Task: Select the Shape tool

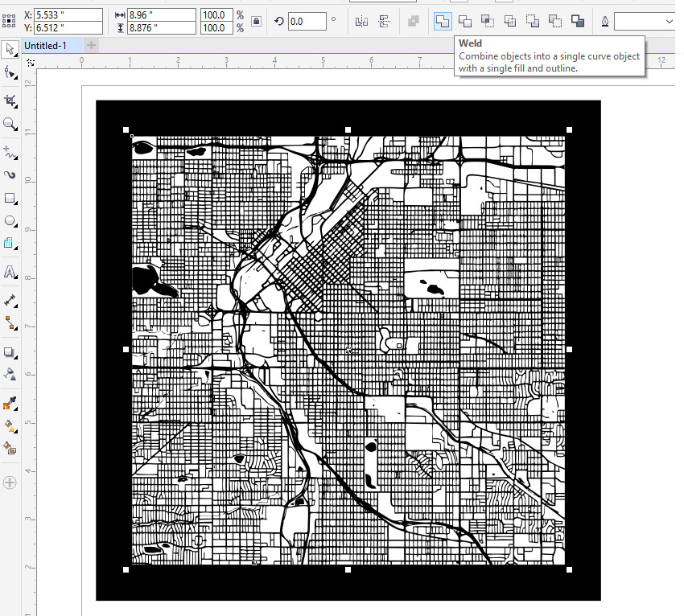Action: [x=10, y=72]
